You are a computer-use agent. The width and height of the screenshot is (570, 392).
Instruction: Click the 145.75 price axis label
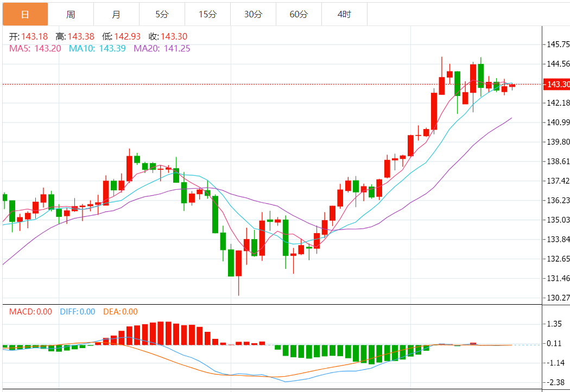(x=558, y=44)
